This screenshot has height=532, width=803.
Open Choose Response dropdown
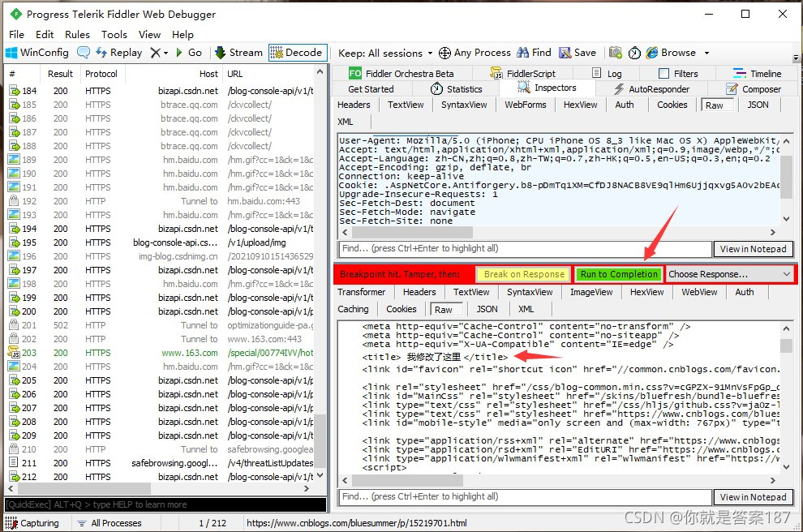pyautogui.click(x=730, y=274)
